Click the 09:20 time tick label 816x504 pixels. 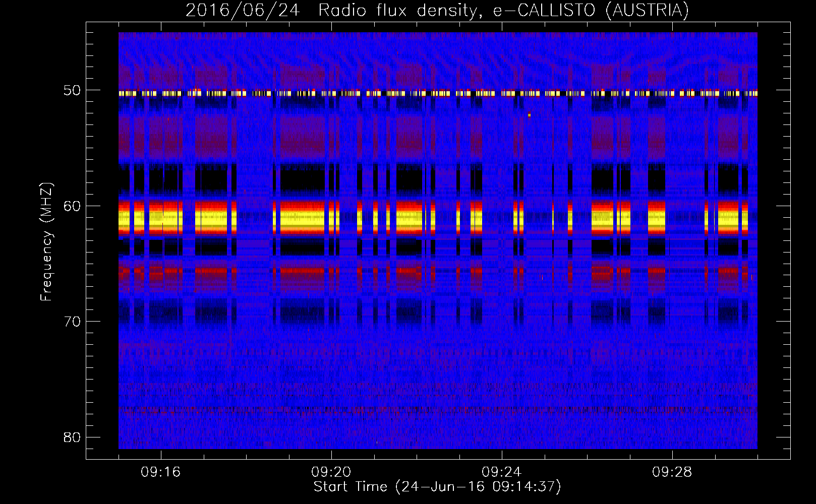[x=331, y=472]
